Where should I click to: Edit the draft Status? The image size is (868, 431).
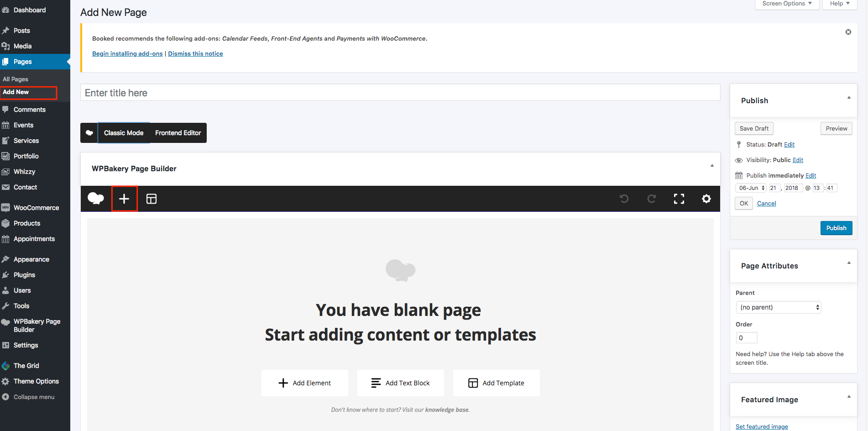click(x=789, y=145)
